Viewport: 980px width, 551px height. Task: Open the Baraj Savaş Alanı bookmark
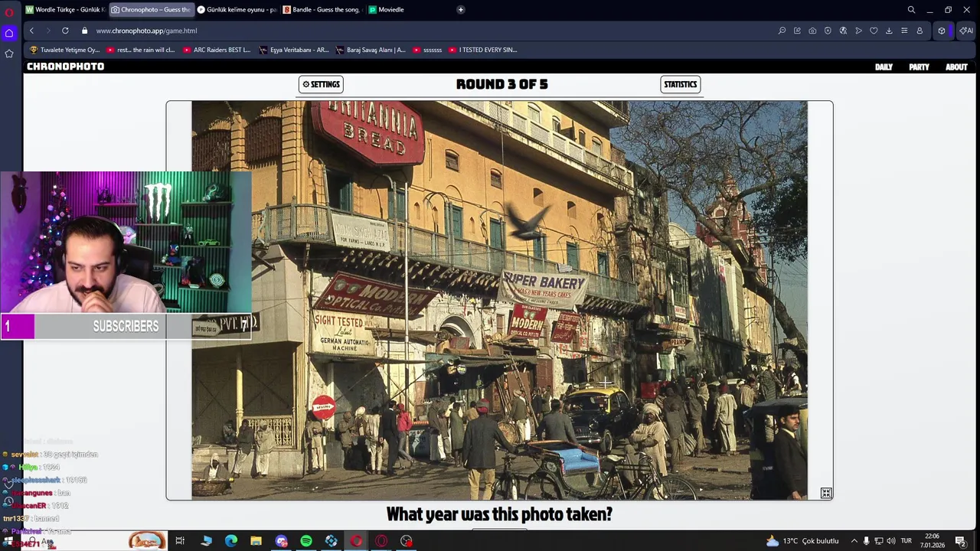click(x=371, y=50)
